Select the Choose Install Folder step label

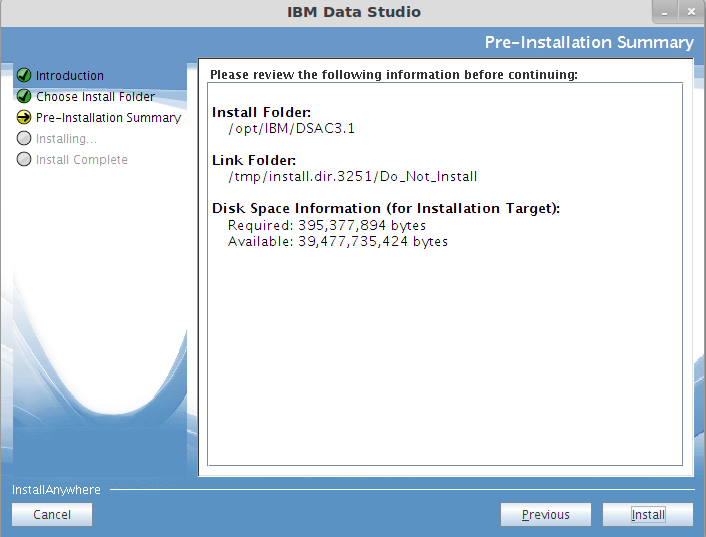pos(95,97)
